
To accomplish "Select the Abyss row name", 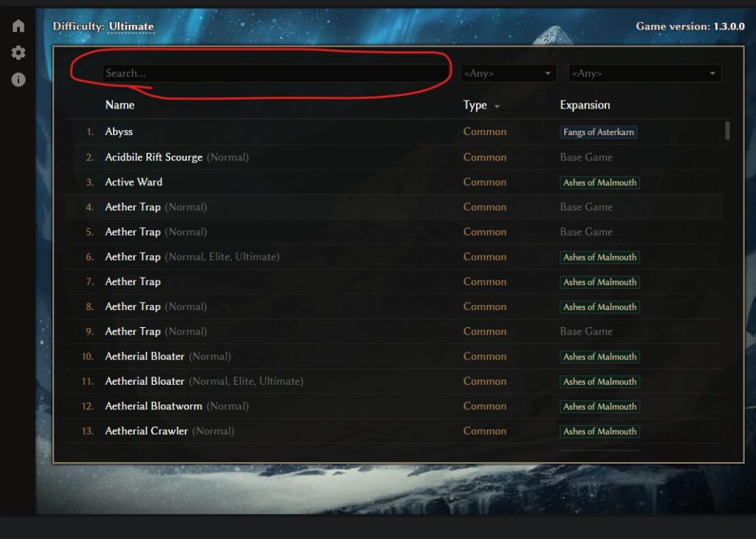I will pyautogui.click(x=119, y=131).
